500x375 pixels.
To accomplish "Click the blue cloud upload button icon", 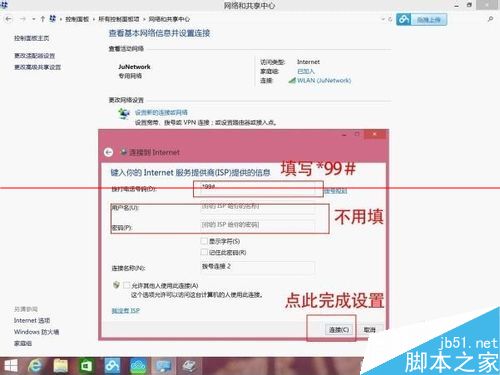I will pos(404,20).
